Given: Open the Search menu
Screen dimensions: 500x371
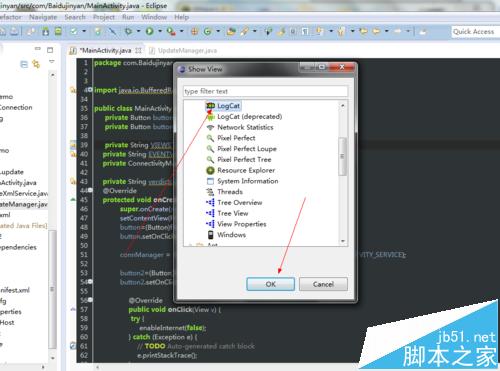Looking at the screenshot, I should pyautogui.click(x=75, y=17).
